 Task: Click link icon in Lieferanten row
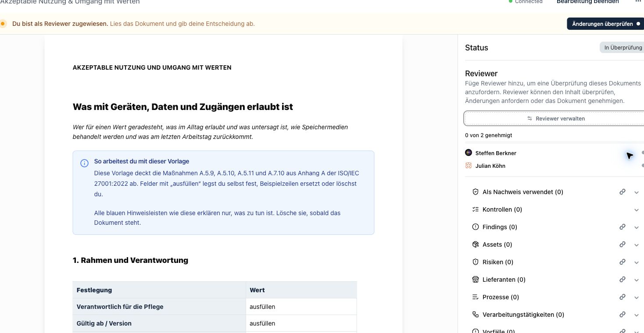tap(622, 280)
